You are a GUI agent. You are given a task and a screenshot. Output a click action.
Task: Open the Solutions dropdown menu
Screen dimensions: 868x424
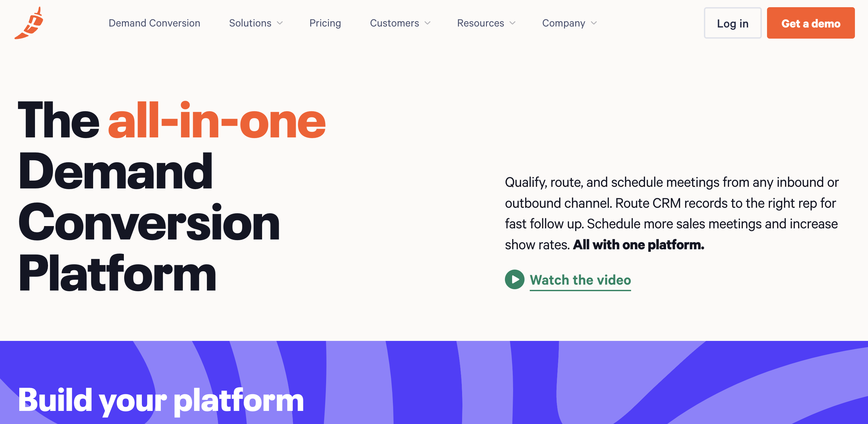[x=255, y=23]
